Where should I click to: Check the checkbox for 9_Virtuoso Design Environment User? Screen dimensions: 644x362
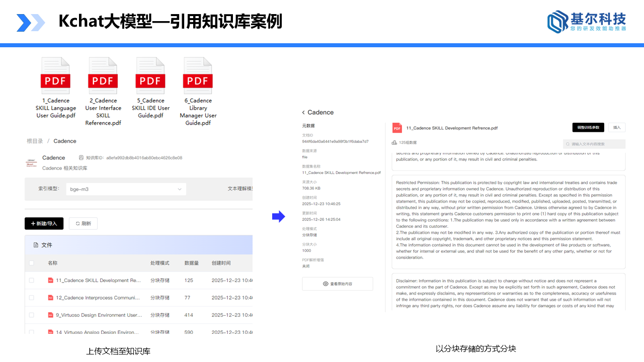(31, 315)
